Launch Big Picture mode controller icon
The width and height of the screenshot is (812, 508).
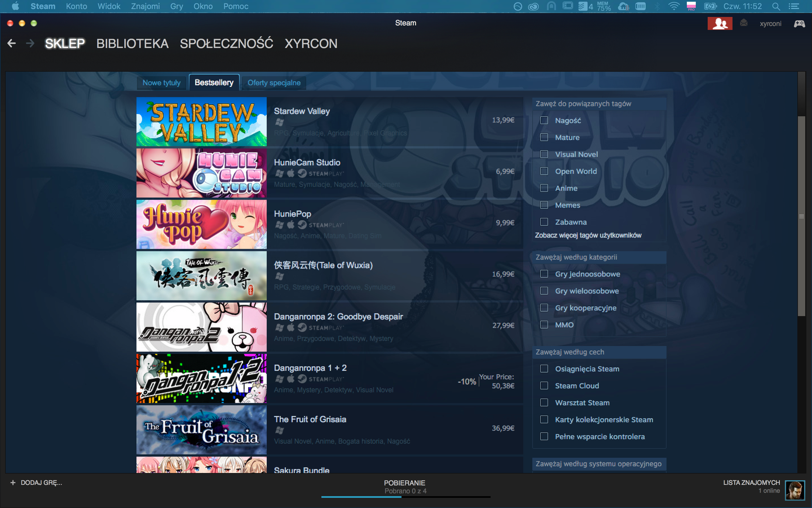pyautogui.click(x=799, y=24)
